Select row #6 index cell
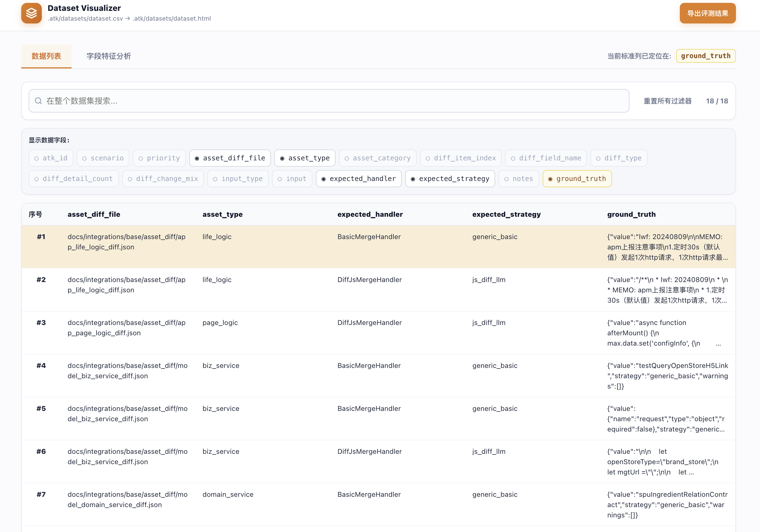 coord(41,452)
